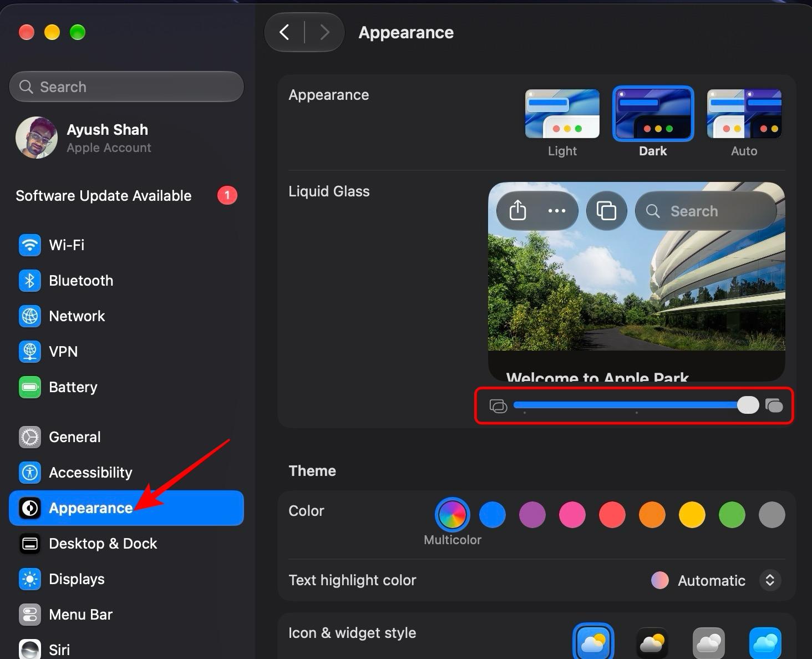
Task: Choose the tinted icon & widget style
Action: tap(765, 643)
